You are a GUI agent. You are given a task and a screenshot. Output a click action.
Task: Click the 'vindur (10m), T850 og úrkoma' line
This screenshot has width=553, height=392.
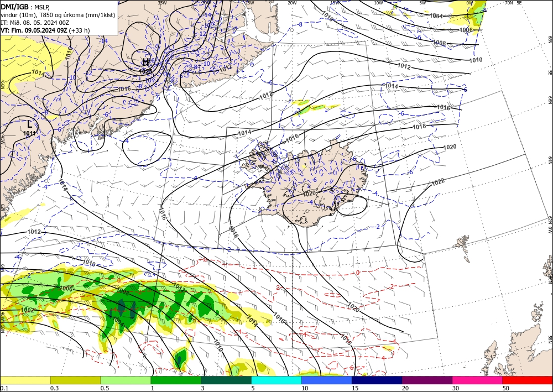point(58,15)
